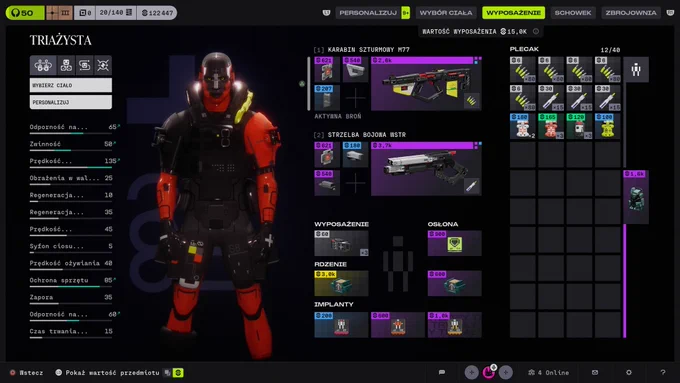Open the mail envelope icon

(x=595, y=372)
